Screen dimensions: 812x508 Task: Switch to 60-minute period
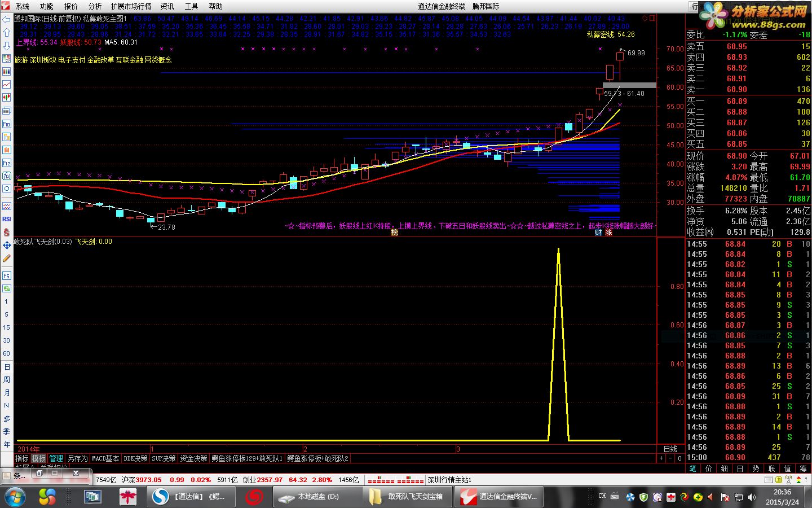7,353
